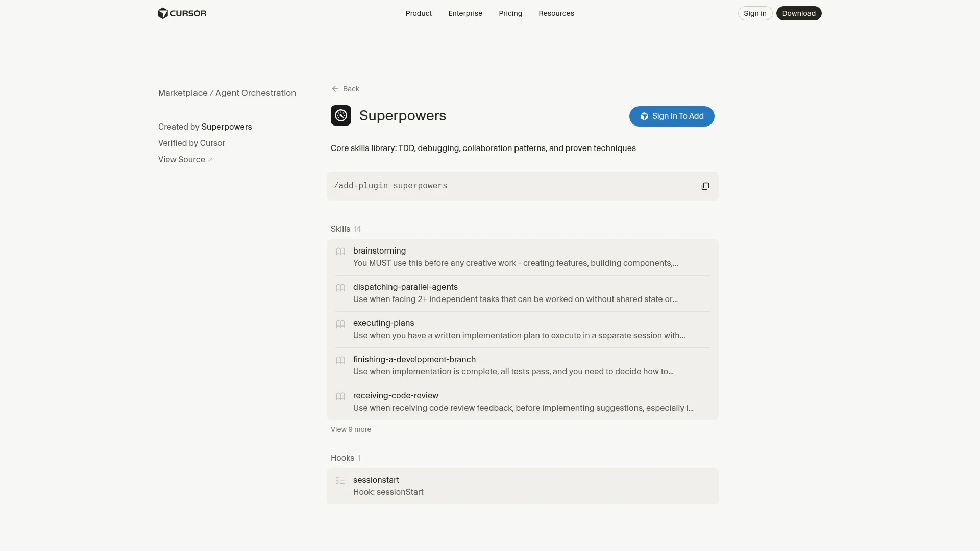The width and height of the screenshot is (980, 551).
Task: Open the Superpowers creator link
Action: click(x=227, y=127)
